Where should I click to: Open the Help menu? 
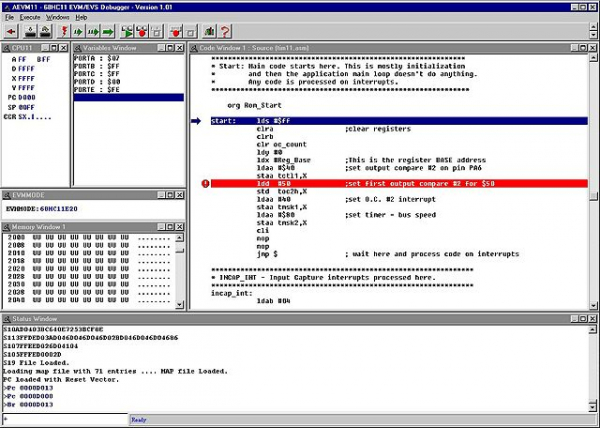point(81,17)
